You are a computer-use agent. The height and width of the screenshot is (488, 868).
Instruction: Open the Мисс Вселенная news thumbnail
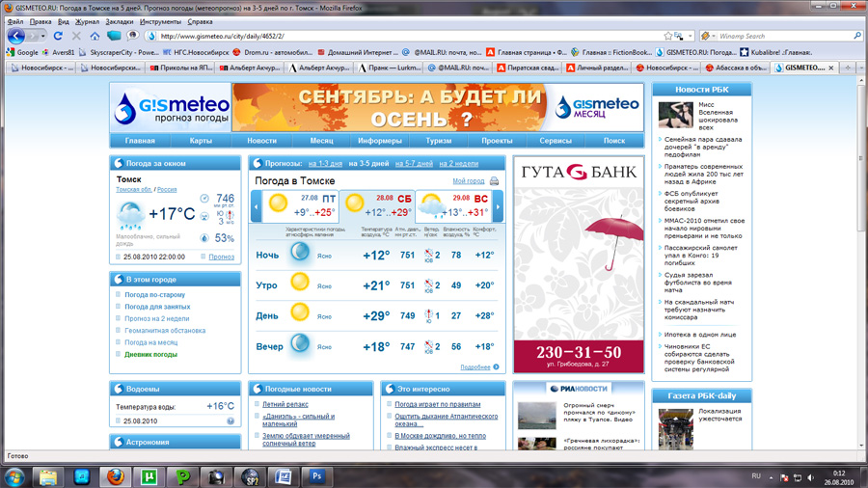click(675, 115)
